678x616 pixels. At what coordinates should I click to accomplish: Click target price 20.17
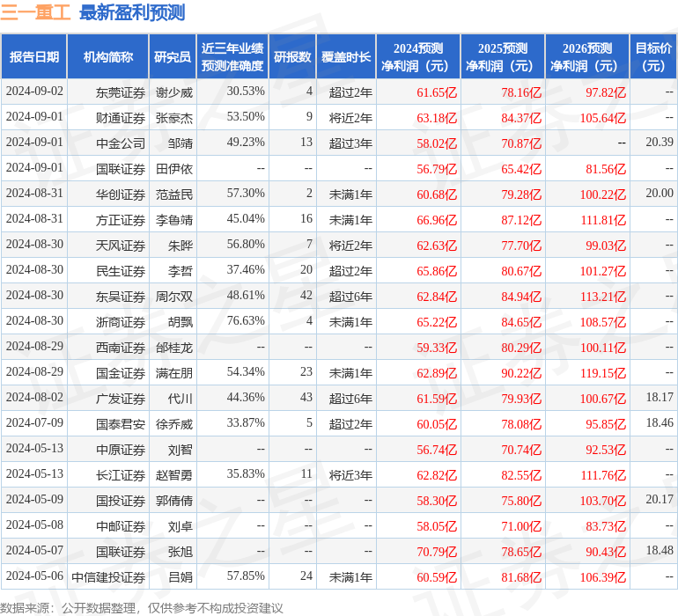660,499
